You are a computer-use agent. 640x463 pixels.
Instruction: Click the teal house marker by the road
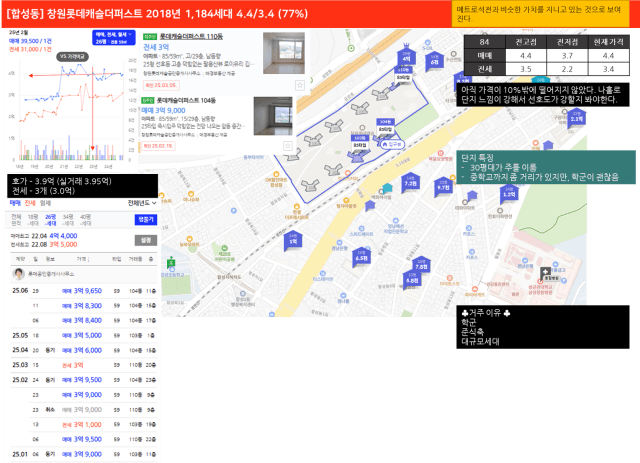pos(387,188)
